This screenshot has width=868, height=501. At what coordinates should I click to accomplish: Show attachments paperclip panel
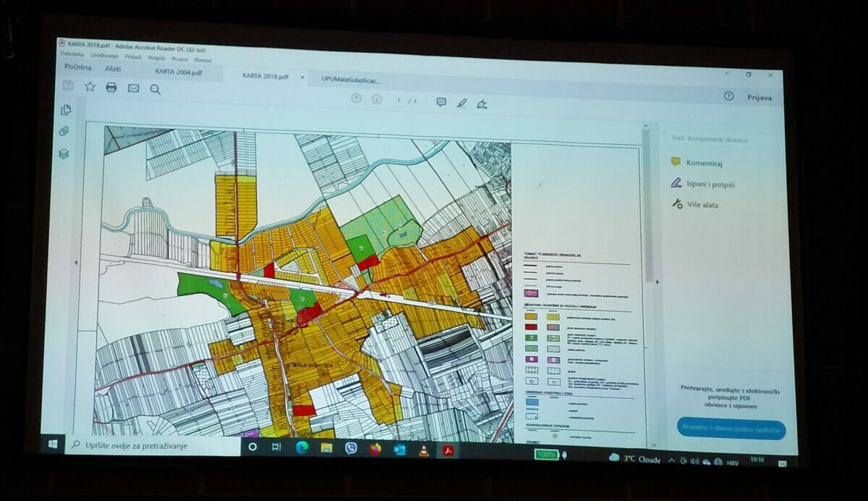coord(64,131)
